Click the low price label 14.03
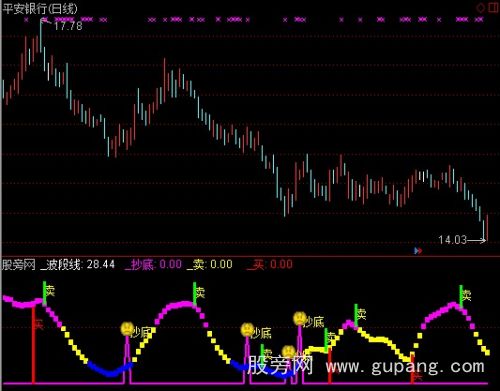The height and width of the screenshot is (391, 500). 452,239
